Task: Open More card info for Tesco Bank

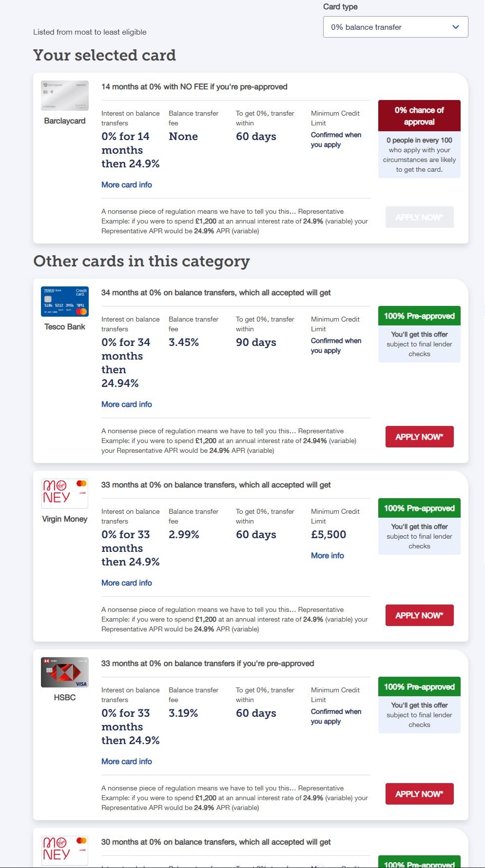Action: [127, 404]
